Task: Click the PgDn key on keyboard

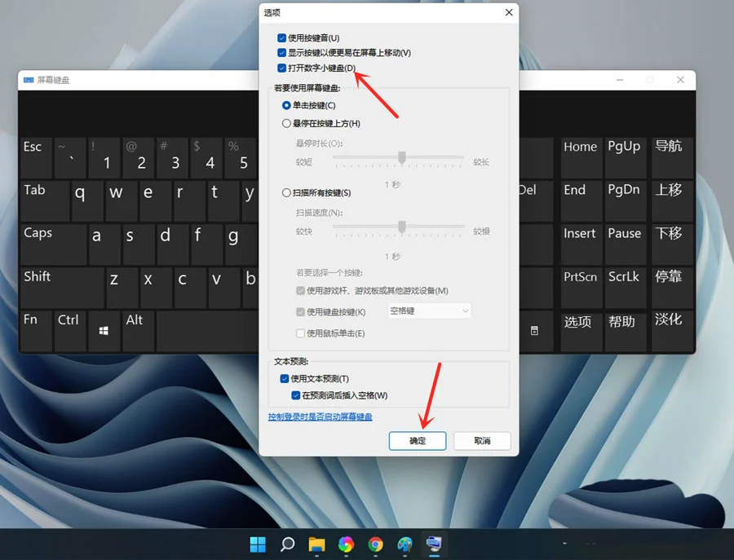Action: click(x=626, y=201)
